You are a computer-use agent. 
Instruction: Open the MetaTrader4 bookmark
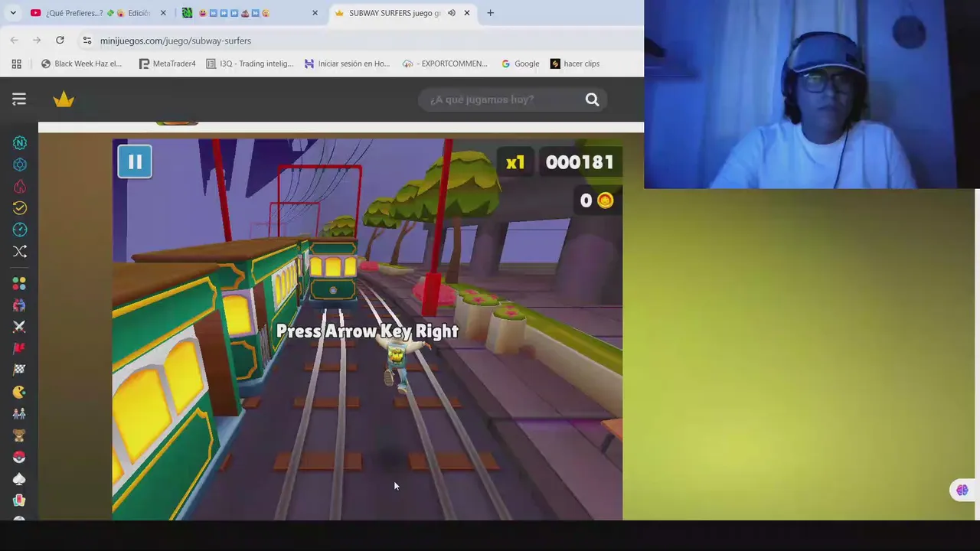click(167, 64)
